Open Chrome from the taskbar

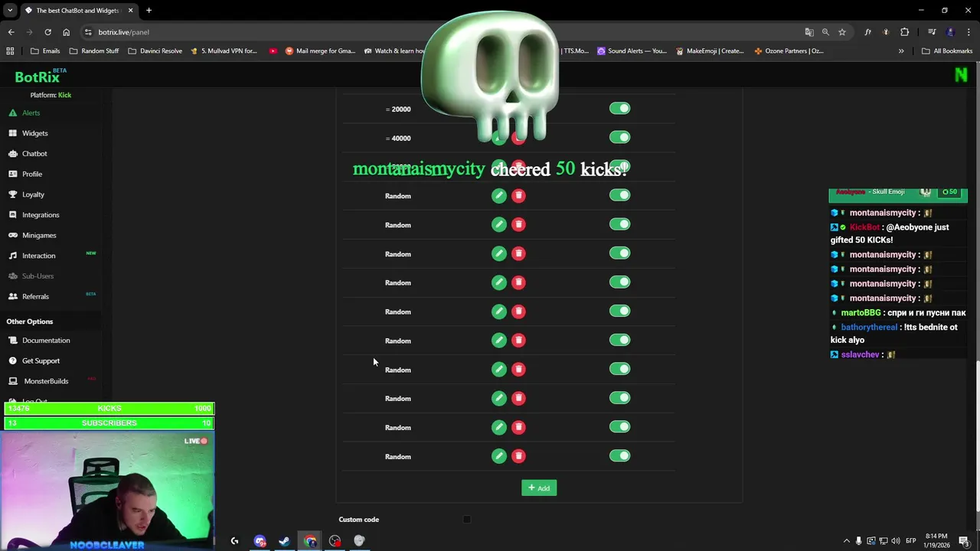click(310, 541)
